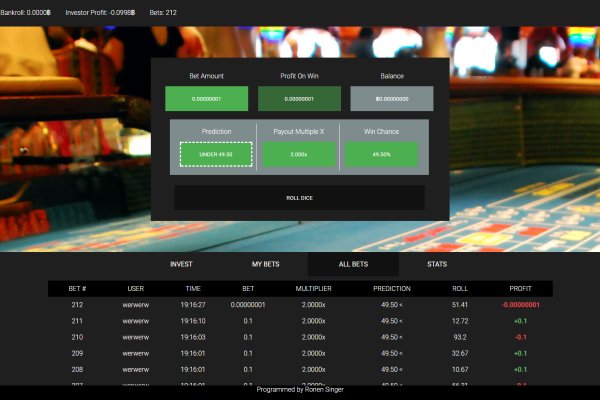This screenshot has height=400, width=600.
Task: Click the PROFIT column header
Action: pyautogui.click(x=521, y=289)
